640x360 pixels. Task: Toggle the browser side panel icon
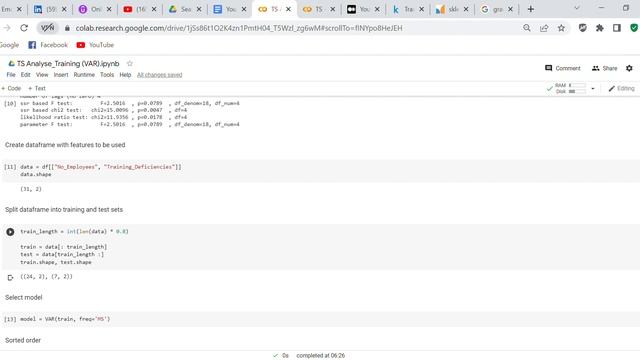pyautogui.click(x=617, y=28)
